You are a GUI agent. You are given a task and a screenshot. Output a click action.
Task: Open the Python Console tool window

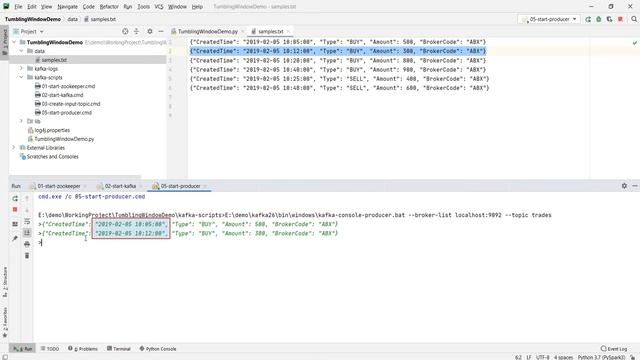coord(158,349)
